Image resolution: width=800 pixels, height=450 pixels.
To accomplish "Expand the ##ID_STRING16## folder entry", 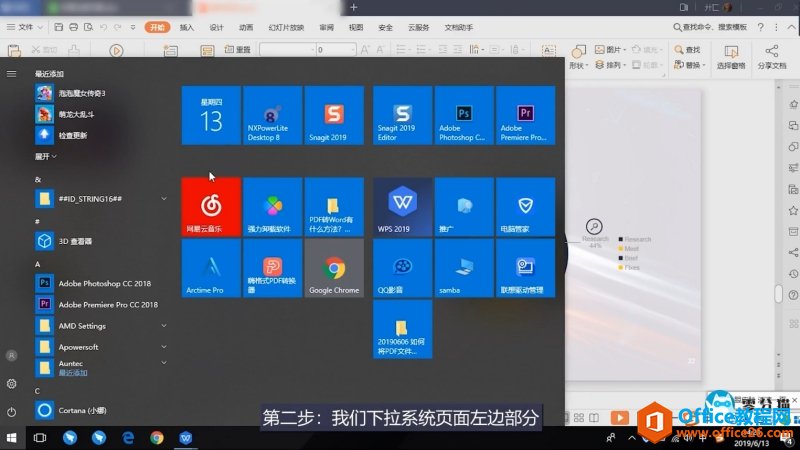I will (163, 198).
